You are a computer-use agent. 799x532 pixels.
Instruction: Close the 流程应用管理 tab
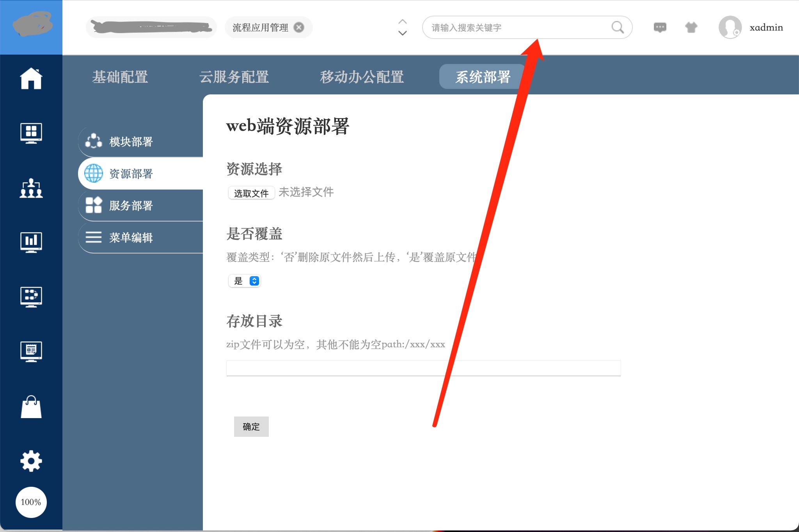[299, 27]
